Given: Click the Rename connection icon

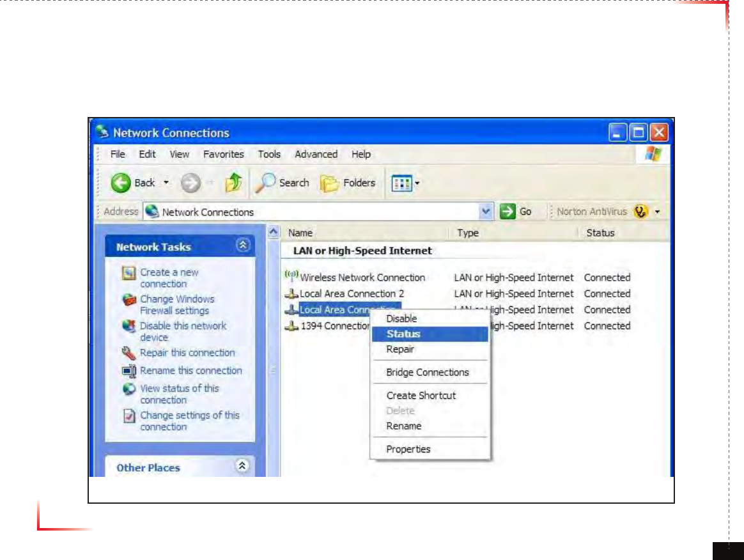Looking at the screenshot, I should (129, 371).
